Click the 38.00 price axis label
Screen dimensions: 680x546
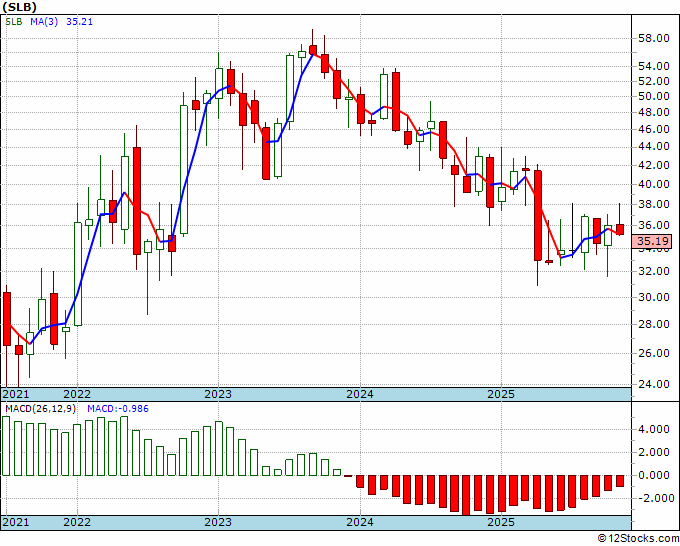click(x=654, y=204)
